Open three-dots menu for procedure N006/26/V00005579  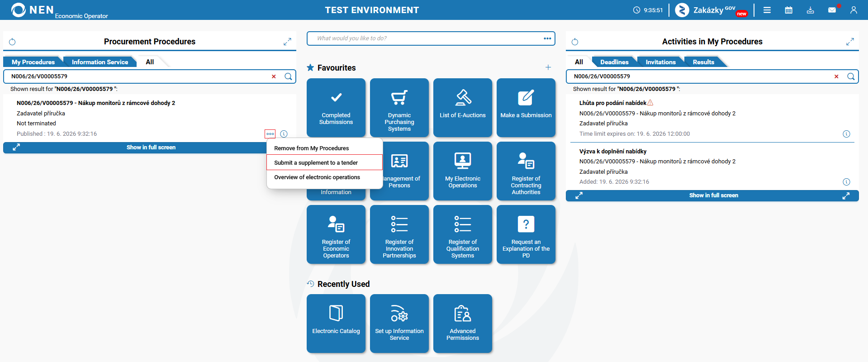point(270,134)
